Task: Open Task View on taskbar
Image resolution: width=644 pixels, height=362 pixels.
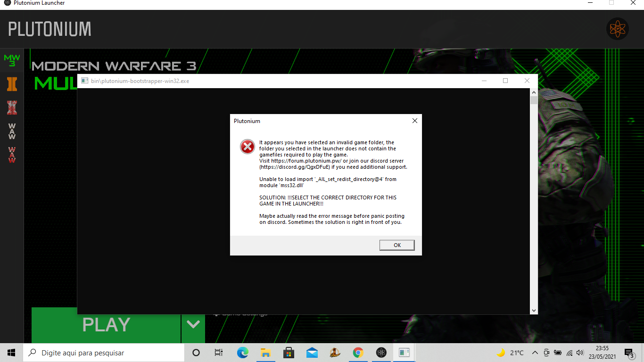Action: (x=219, y=353)
